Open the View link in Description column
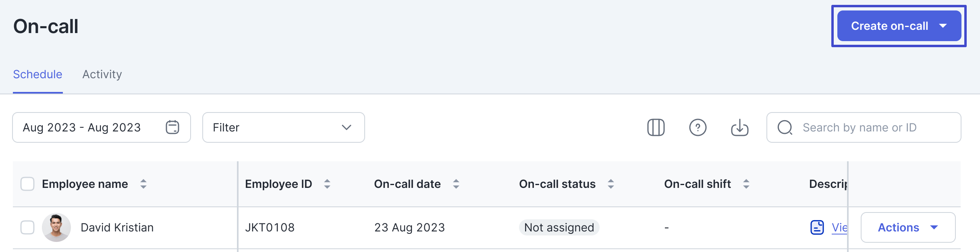The width and height of the screenshot is (980, 252). coord(840,227)
